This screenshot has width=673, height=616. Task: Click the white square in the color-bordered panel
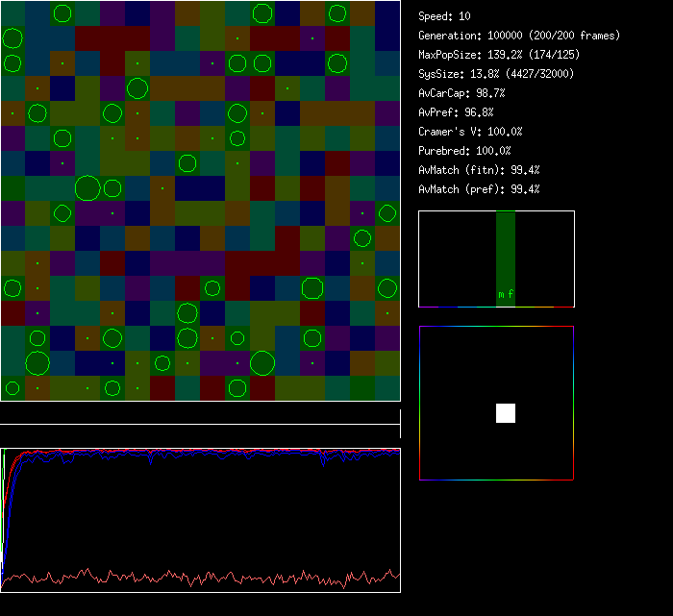(506, 413)
